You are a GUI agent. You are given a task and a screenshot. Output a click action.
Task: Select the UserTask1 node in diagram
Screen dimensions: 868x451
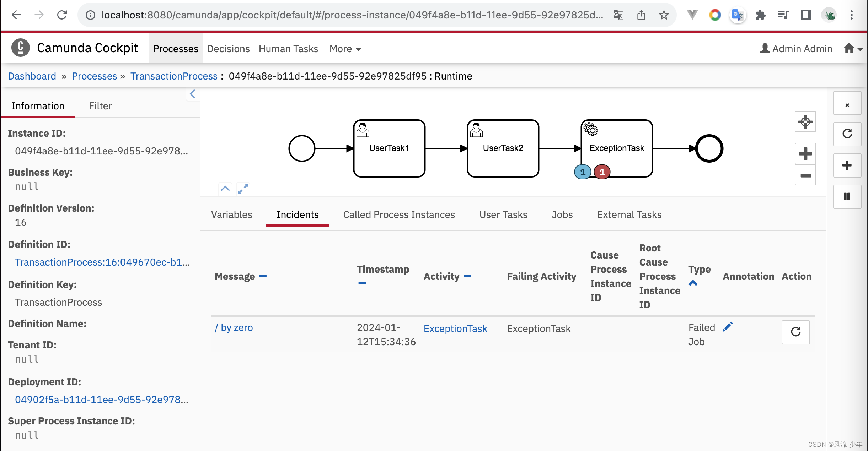389,148
